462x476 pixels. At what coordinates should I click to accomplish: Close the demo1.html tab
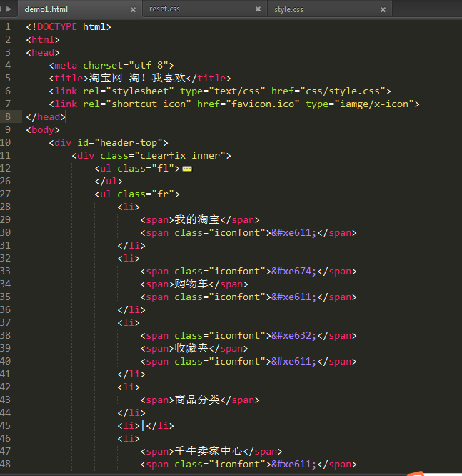(x=133, y=10)
